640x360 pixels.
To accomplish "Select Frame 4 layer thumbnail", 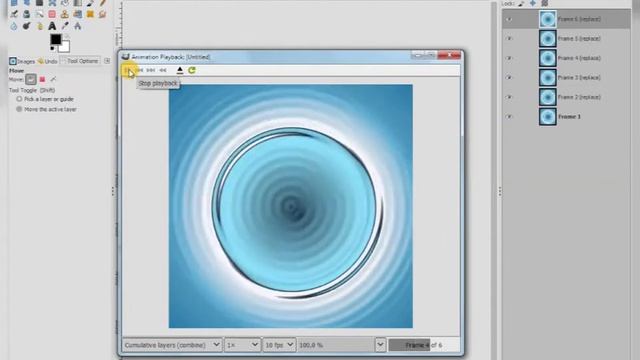I will 547,58.
